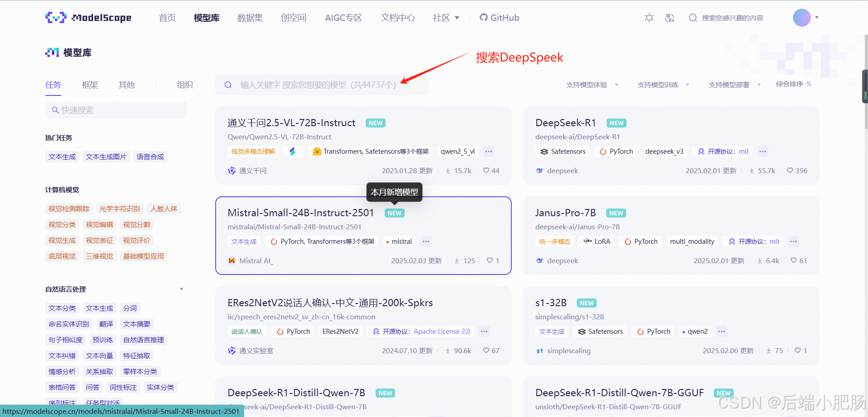Screen dimensions: 868x417
Task: Change the 综合排序 sort order
Action: click(x=794, y=84)
